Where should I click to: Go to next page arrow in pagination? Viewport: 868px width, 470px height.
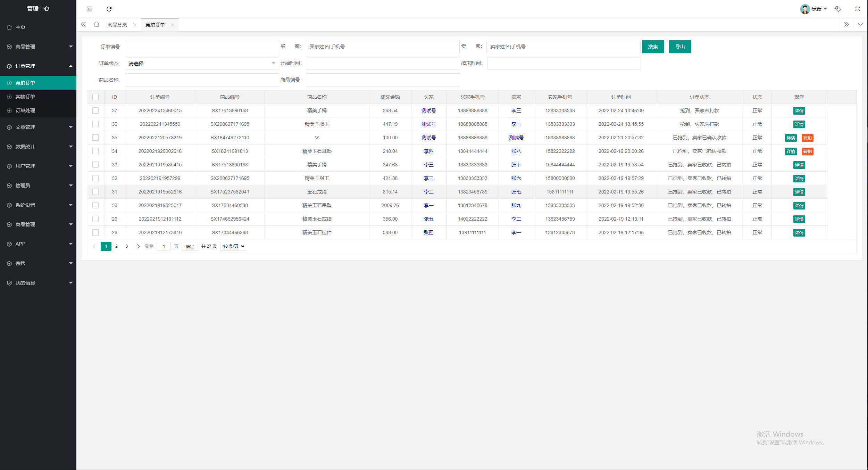pos(138,246)
